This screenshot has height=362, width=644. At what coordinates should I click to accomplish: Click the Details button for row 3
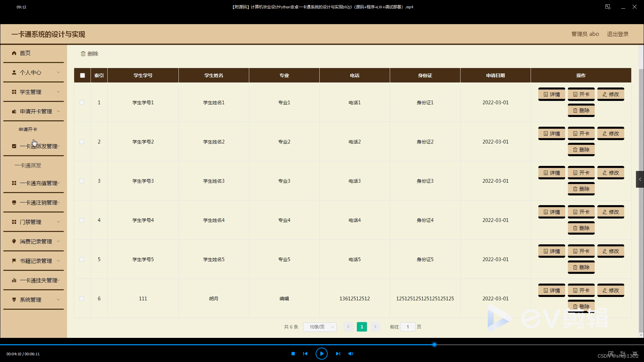point(551,173)
